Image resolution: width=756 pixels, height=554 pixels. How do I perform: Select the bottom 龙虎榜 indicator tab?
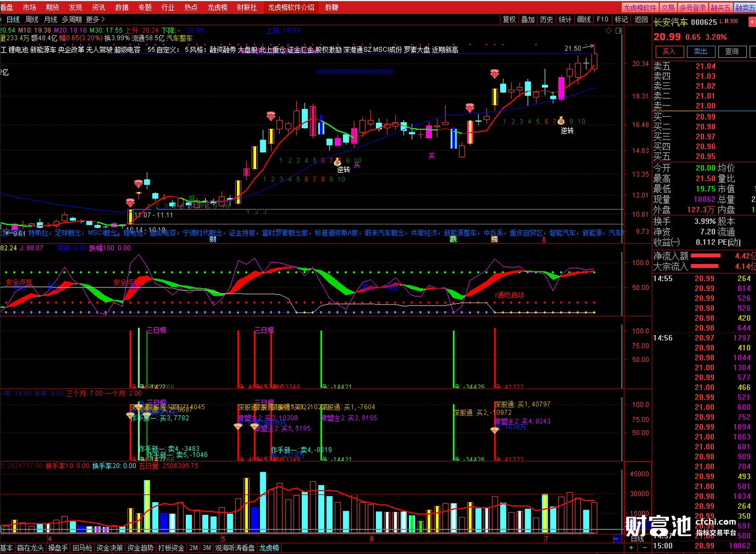(269, 548)
